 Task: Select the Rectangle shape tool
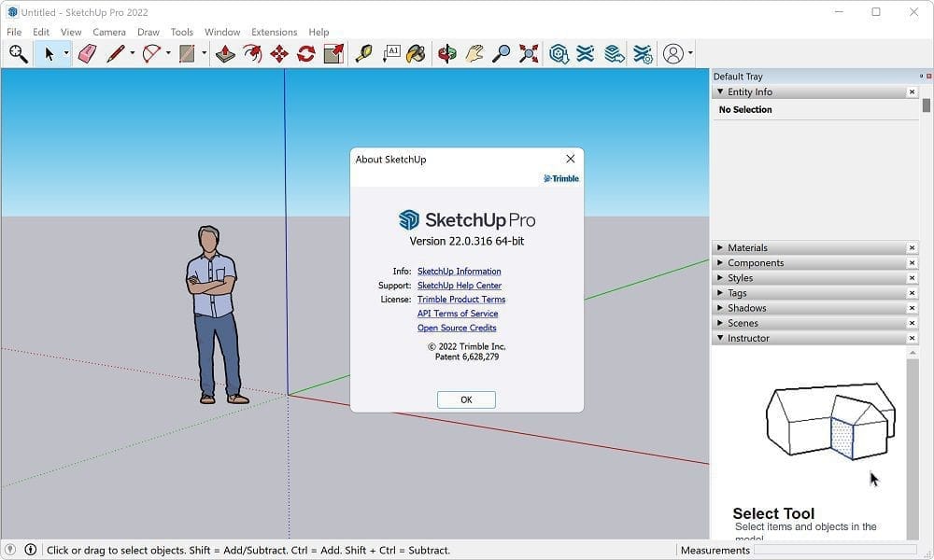point(187,53)
